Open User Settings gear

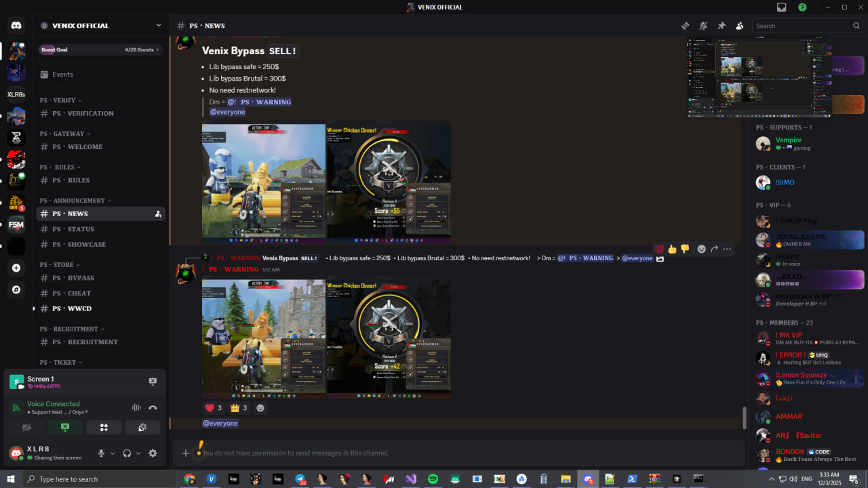coord(153,453)
